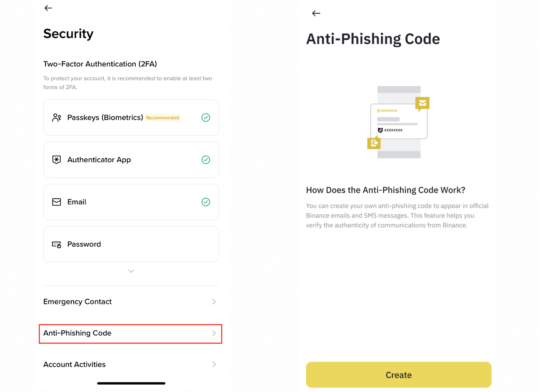
Task: Click the green checkmark beside Email
Action: tap(206, 202)
